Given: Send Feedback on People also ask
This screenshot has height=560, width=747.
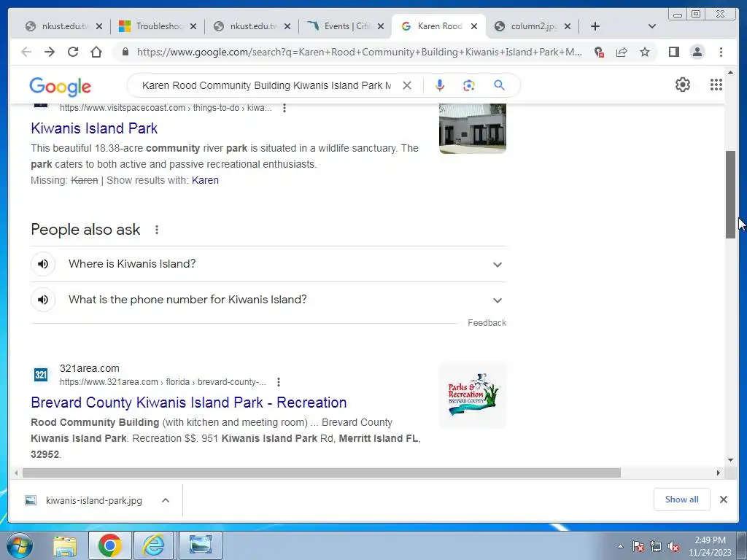Looking at the screenshot, I should click(x=487, y=323).
